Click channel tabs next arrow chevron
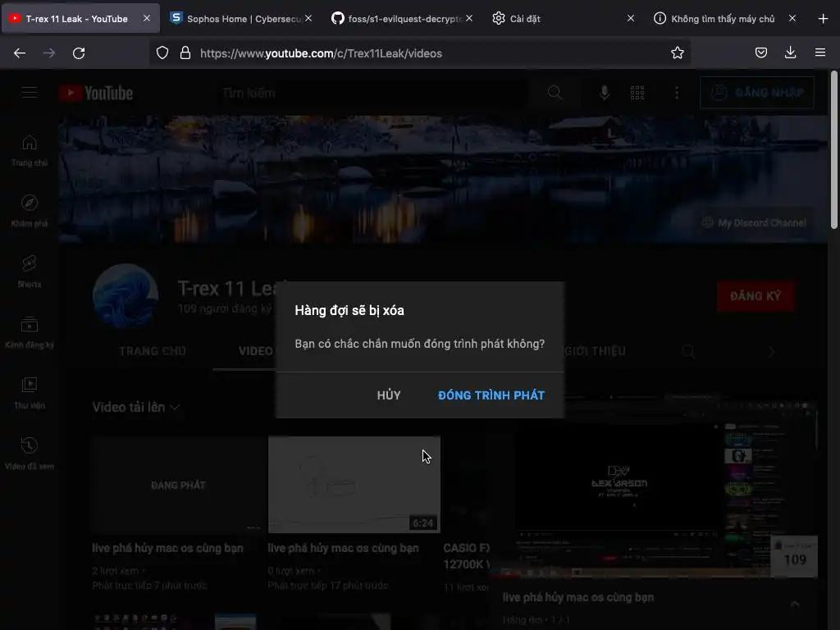 (771, 351)
